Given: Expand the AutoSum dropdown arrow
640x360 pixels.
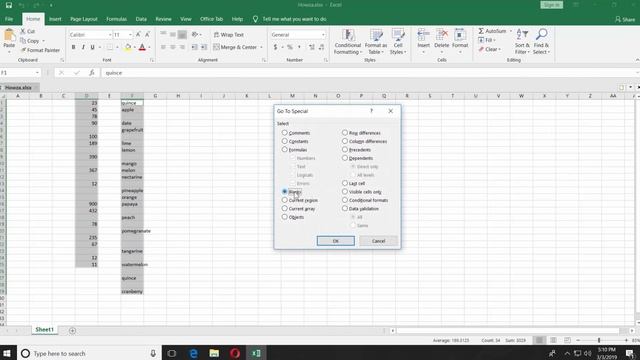Looking at the screenshot, I should click(510, 31).
